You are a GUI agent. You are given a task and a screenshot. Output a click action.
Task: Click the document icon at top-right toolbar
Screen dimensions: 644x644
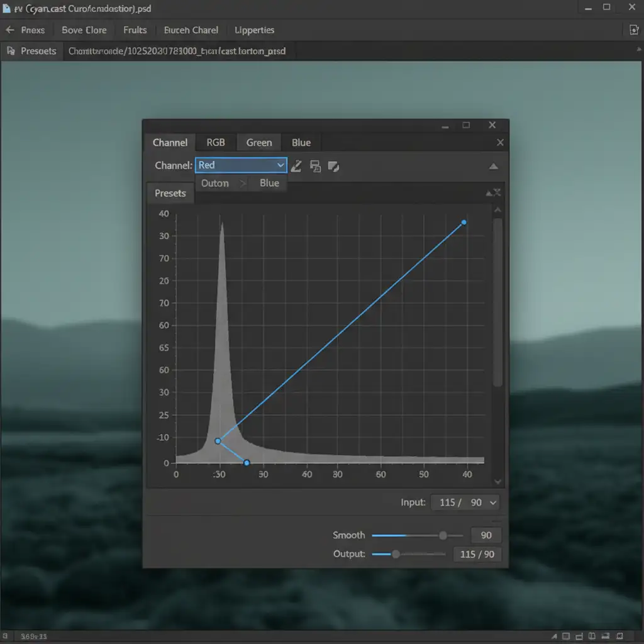coord(634,30)
